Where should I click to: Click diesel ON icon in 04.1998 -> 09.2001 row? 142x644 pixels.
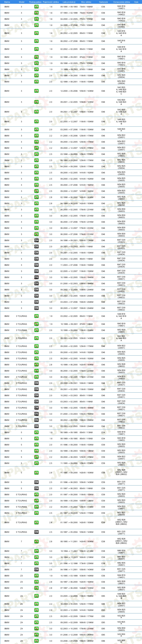(36, 241)
